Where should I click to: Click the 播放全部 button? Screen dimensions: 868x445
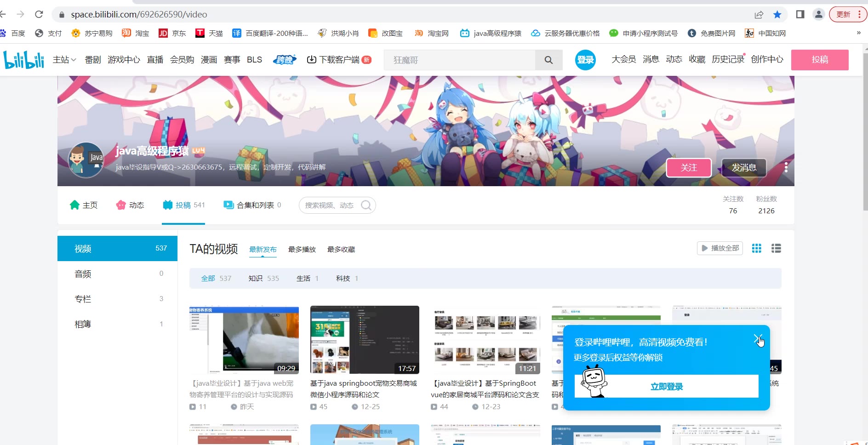(720, 248)
